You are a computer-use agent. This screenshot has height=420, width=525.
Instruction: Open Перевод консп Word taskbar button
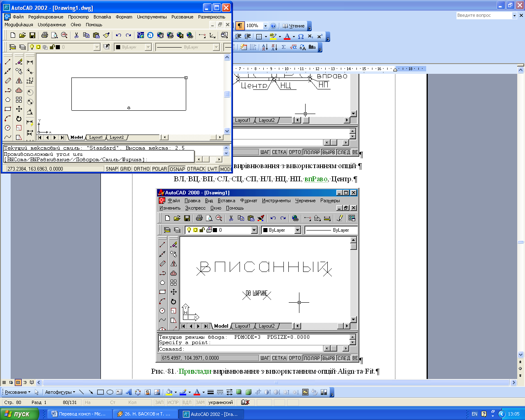[80, 414]
